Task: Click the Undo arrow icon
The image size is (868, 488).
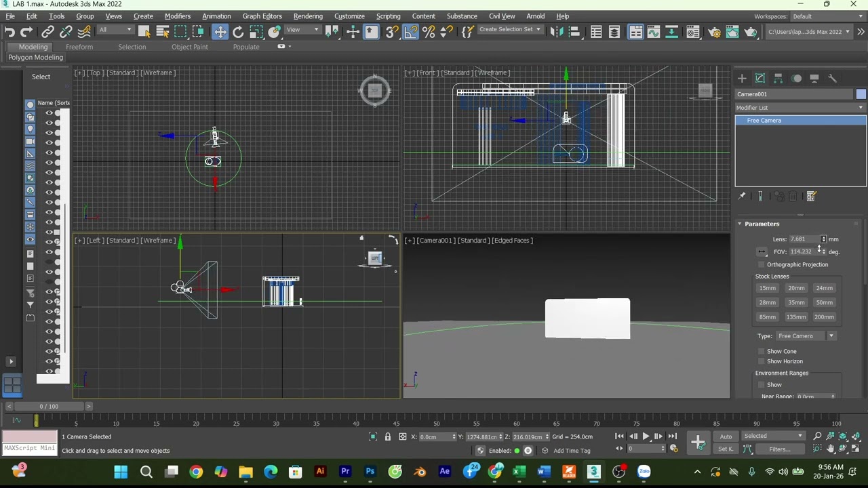Action: click(x=9, y=32)
